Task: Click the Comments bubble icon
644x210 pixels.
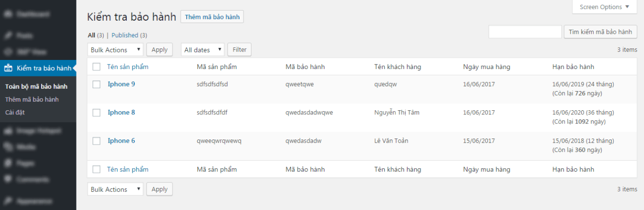Action: pos(9,179)
